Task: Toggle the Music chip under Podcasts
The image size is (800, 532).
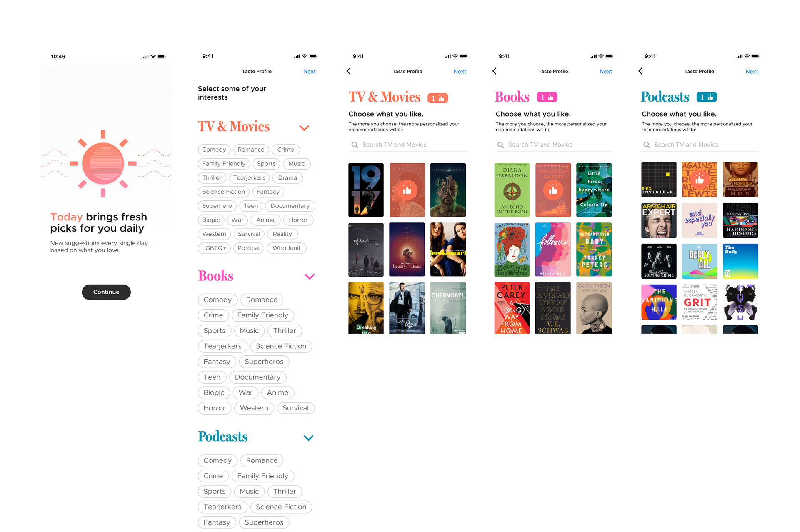Action: (249, 492)
